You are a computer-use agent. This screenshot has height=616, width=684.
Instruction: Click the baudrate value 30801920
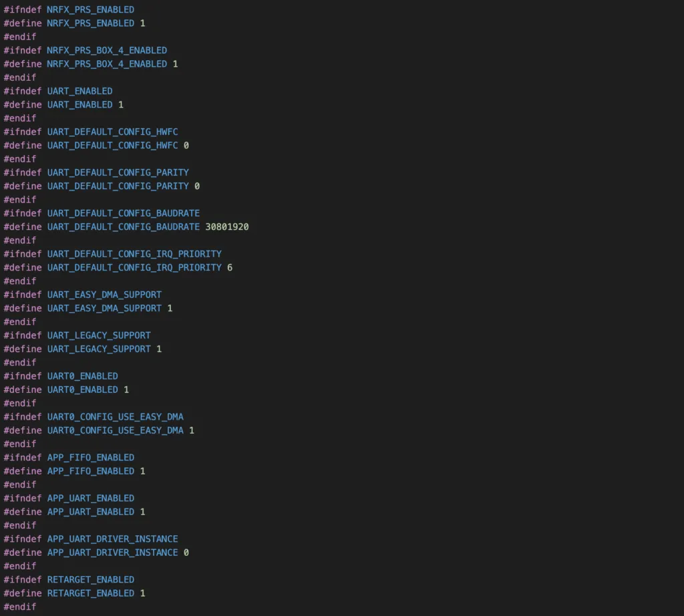click(x=227, y=227)
